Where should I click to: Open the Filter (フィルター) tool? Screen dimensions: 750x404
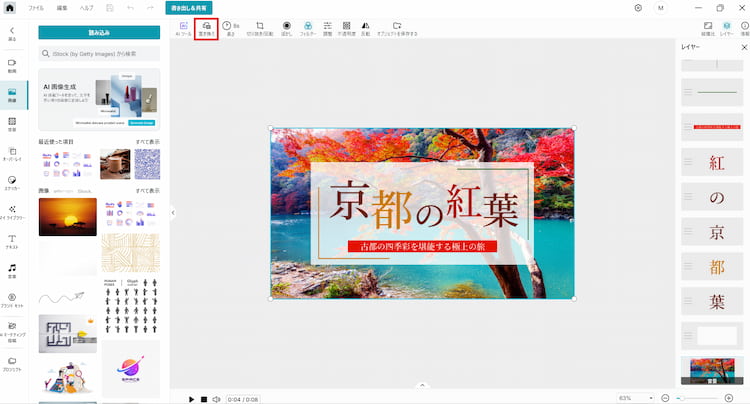point(308,29)
